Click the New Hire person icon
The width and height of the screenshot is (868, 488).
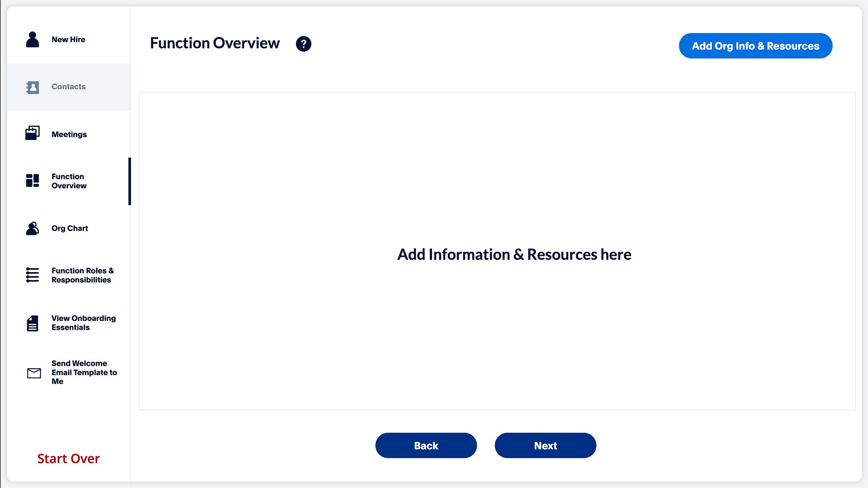tap(33, 39)
